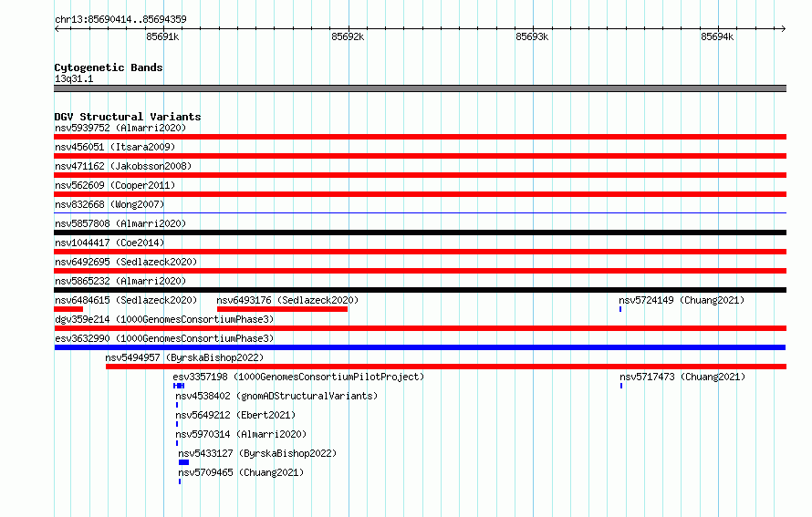Click the Cytogenetic Bands track title
This screenshot has width=812, height=517.
coord(109,67)
